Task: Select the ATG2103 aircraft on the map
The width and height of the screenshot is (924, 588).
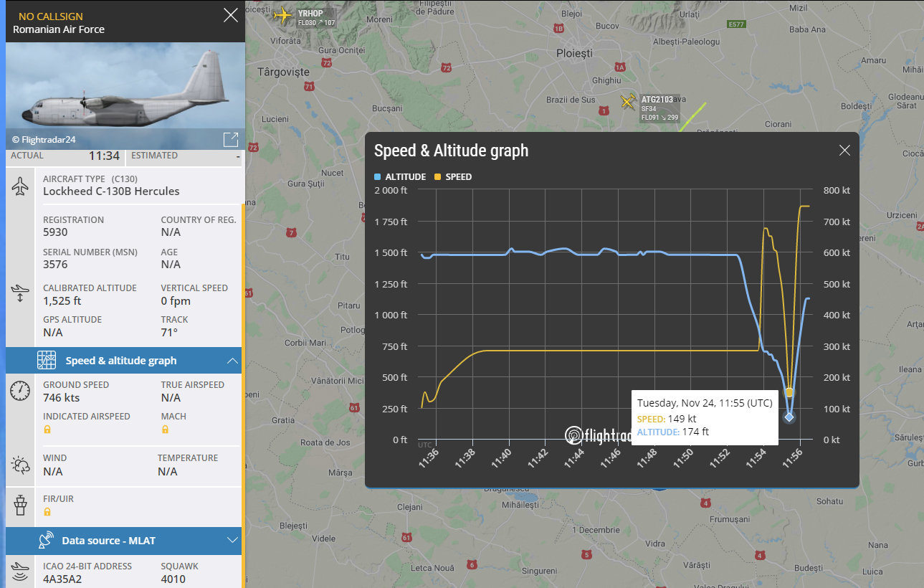Action: pos(628,101)
